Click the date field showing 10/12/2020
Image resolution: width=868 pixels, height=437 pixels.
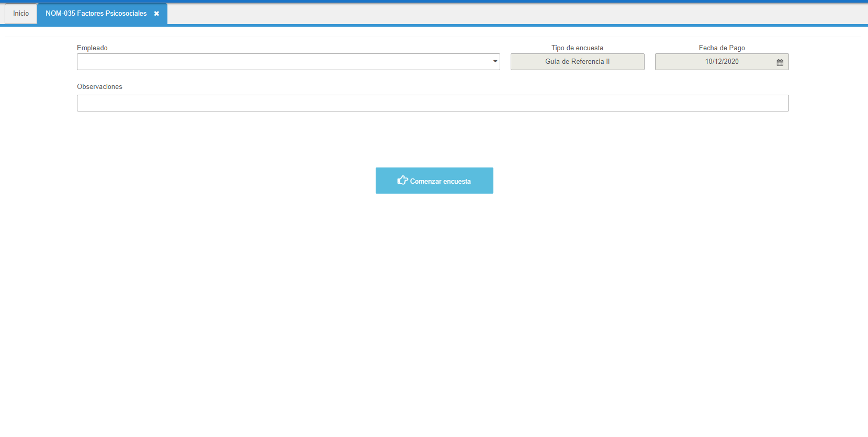pos(722,62)
